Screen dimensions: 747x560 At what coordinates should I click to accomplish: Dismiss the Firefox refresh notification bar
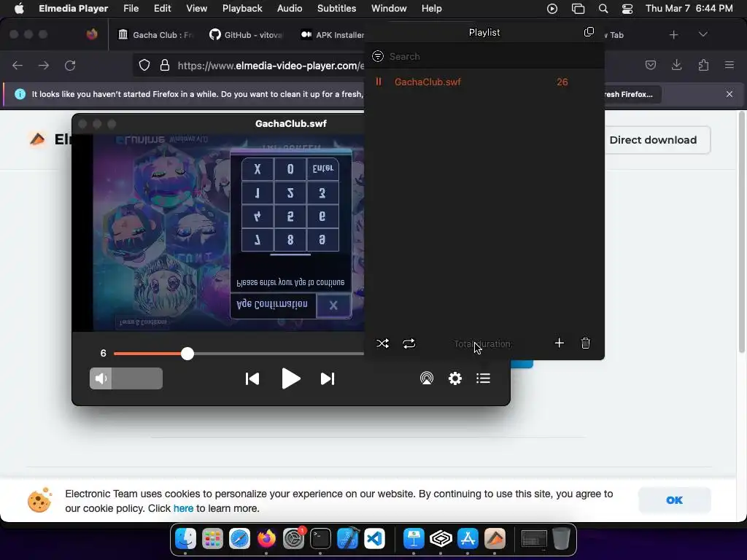click(x=729, y=94)
